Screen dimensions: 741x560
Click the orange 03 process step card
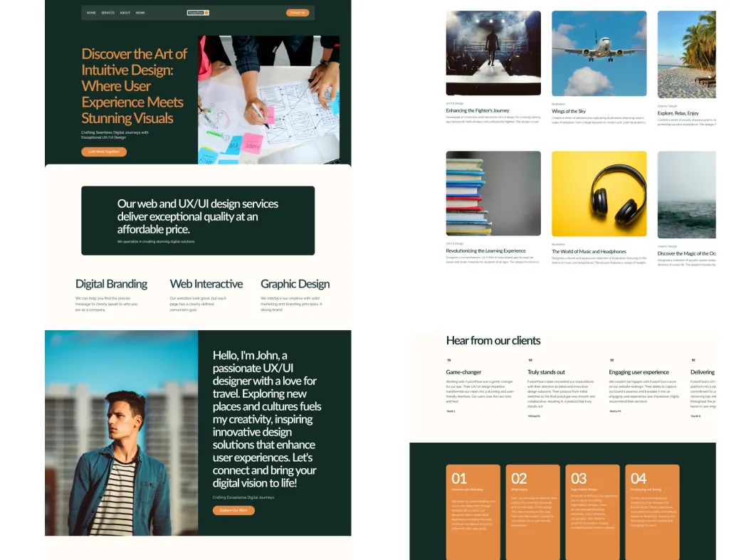(x=593, y=512)
